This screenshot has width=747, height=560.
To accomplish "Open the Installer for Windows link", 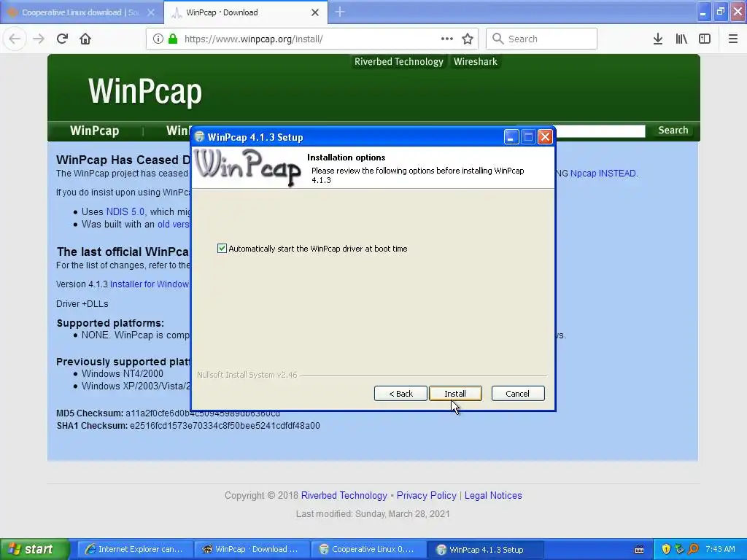I will point(150,284).
